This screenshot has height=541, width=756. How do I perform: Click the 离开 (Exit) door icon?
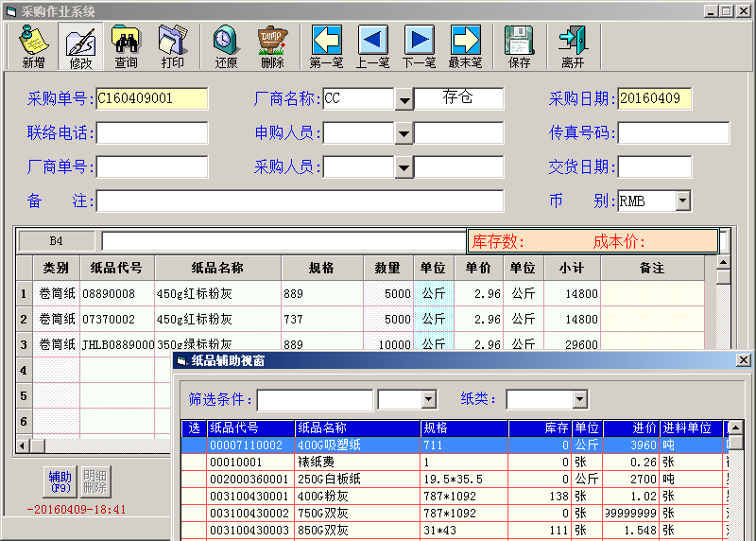click(573, 46)
